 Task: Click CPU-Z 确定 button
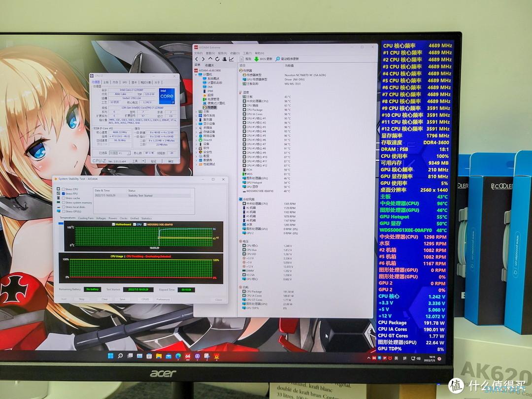(170, 161)
